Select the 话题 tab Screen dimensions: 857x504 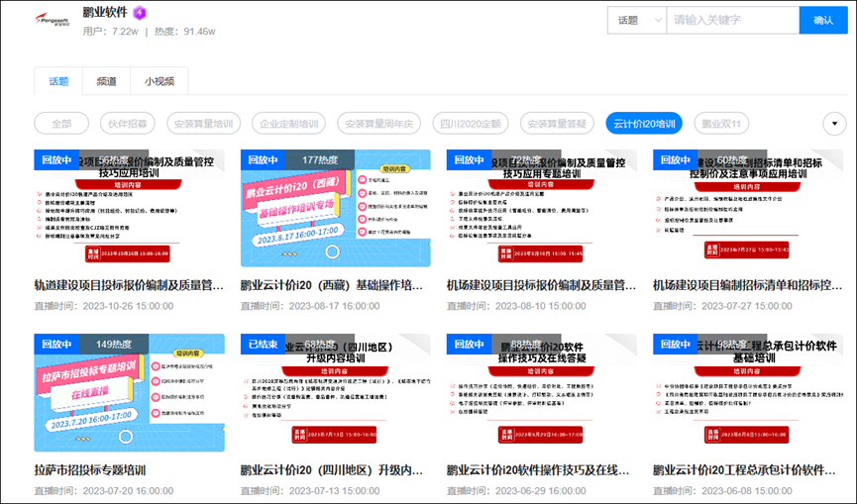(x=58, y=81)
